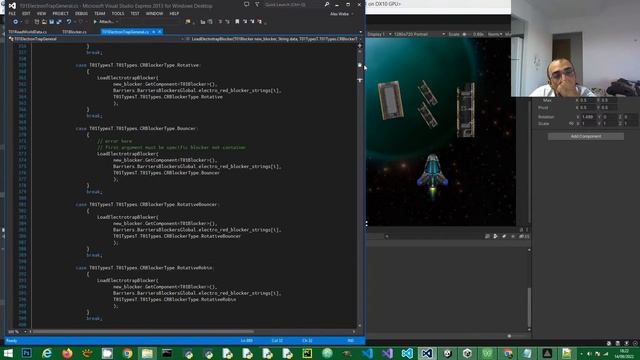Open the PyCharm taskbar icon
Viewport: 640px width, 360px height.
coord(307,353)
